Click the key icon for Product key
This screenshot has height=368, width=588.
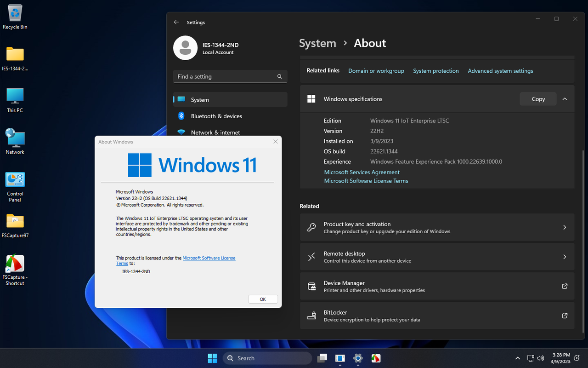[311, 227]
